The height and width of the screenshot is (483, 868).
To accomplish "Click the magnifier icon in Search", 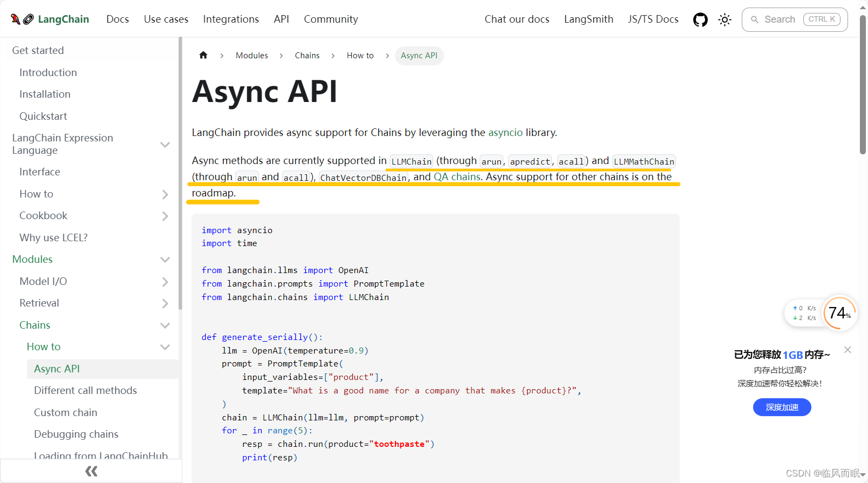I will [x=755, y=19].
